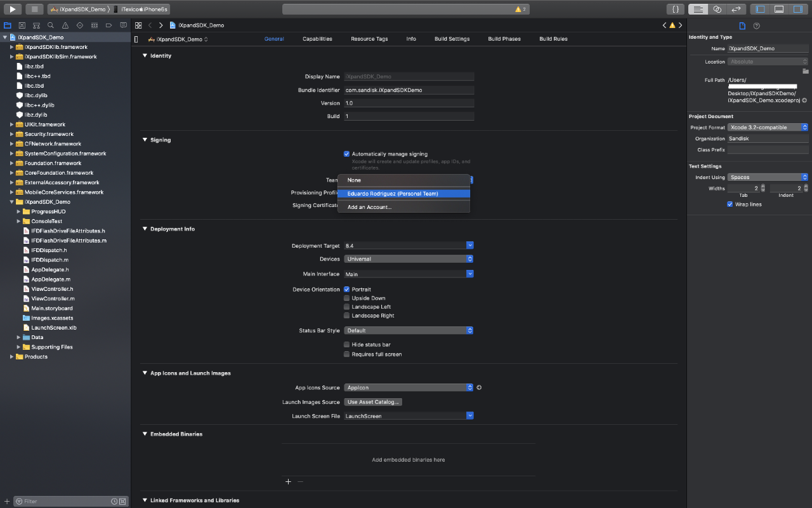Viewport: 812px width, 508px height.
Task: Switch to the Capabilities tab
Action: coord(317,39)
